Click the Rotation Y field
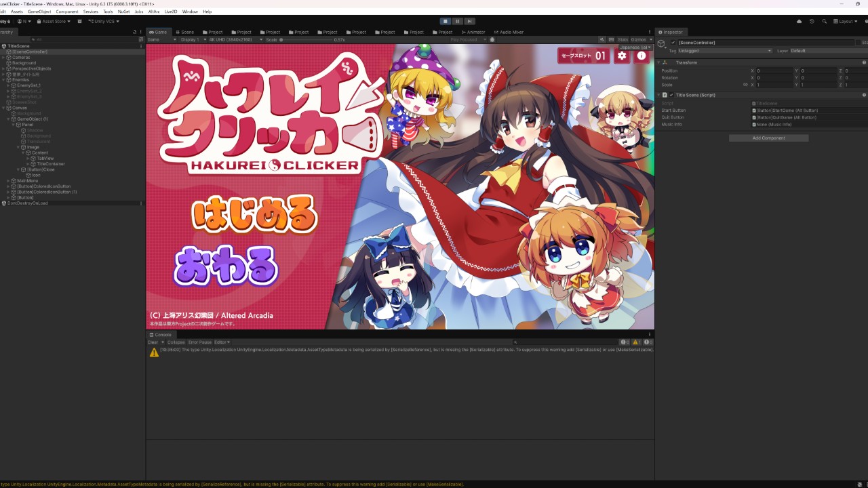This screenshot has width=868, height=488. [818, 78]
